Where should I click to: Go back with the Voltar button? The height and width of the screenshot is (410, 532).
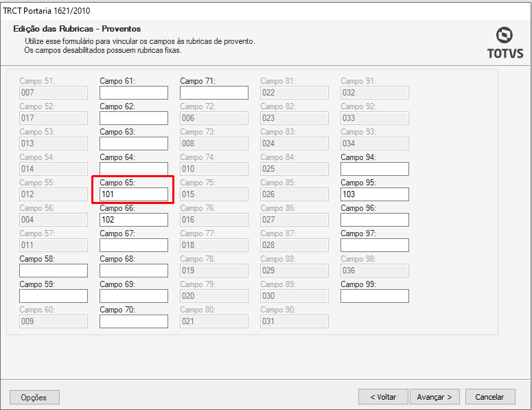tap(383, 397)
